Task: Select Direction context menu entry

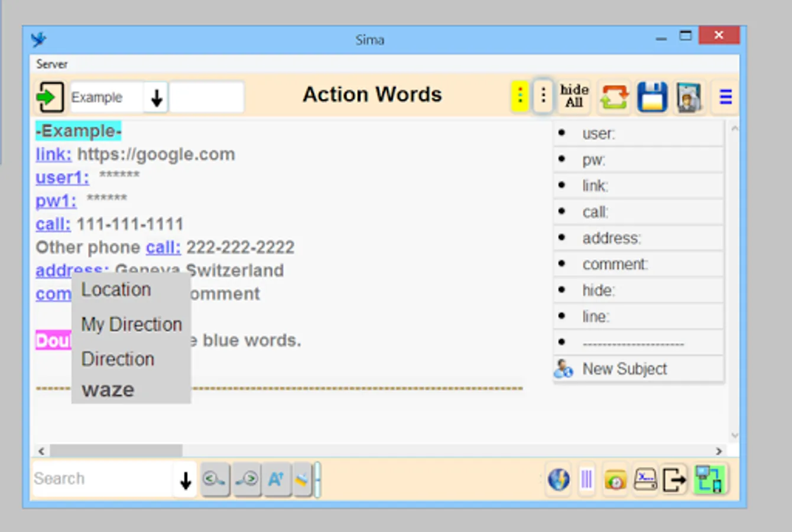Action: pyautogui.click(x=118, y=359)
